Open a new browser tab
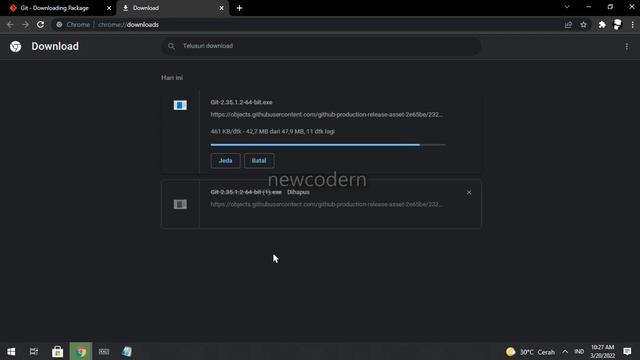The image size is (640, 360). point(240,8)
